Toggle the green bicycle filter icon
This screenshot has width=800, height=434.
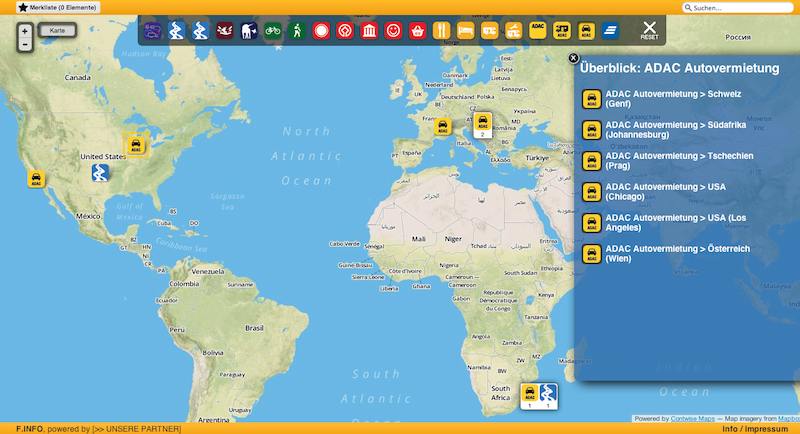coord(272,31)
